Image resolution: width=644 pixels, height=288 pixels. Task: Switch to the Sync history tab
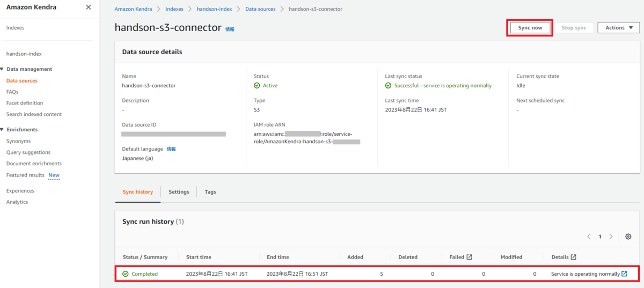[138, 192]
